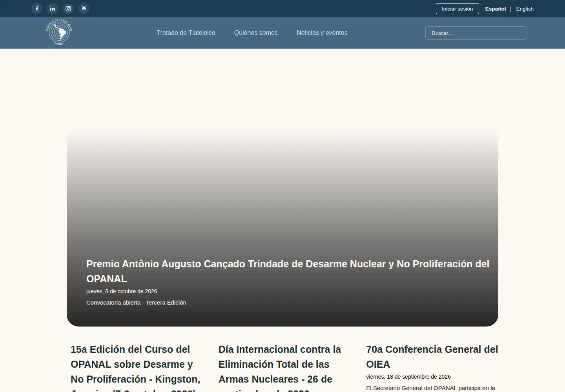The width and height of the screenshot is (565, 392).
Task: Open the Instagram social icon
Action: pyautogui.click(x=68, y=9)
